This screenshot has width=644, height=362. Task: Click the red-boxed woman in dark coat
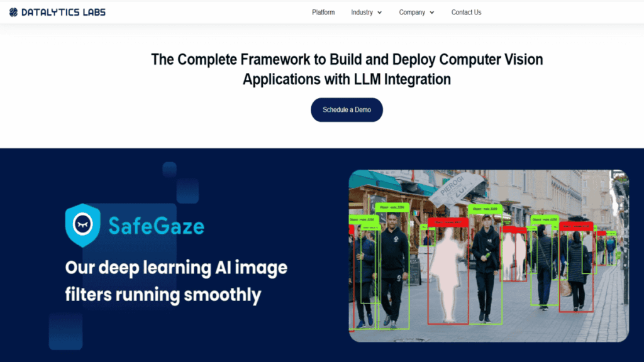[577, 270]
